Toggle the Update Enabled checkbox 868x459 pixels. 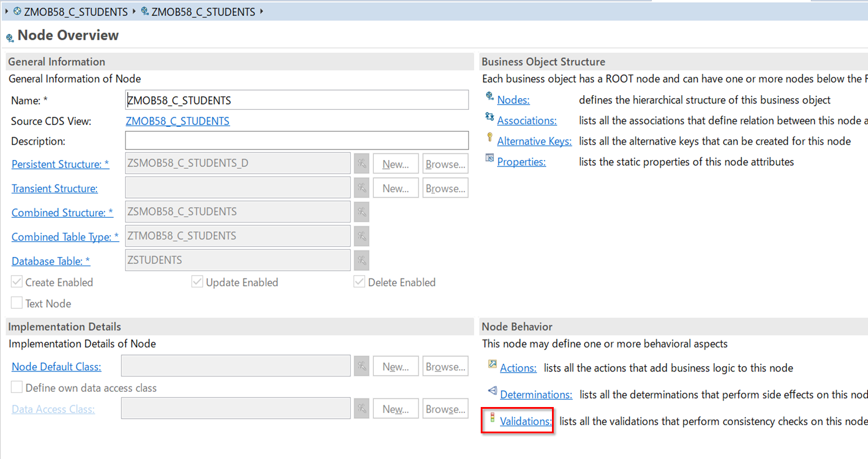197,282
